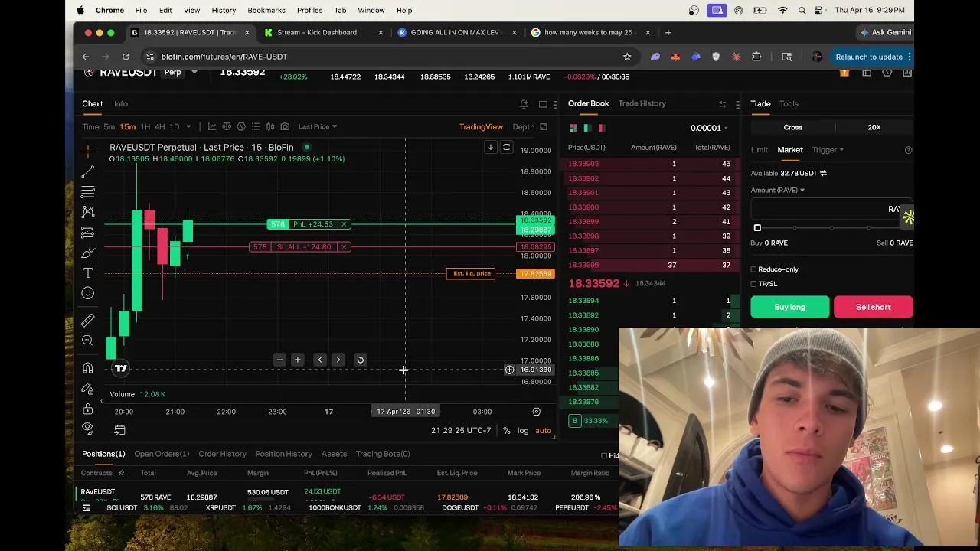Activate the chart zoom-in tool
980x551 pixels.
(x=88, y=341)
